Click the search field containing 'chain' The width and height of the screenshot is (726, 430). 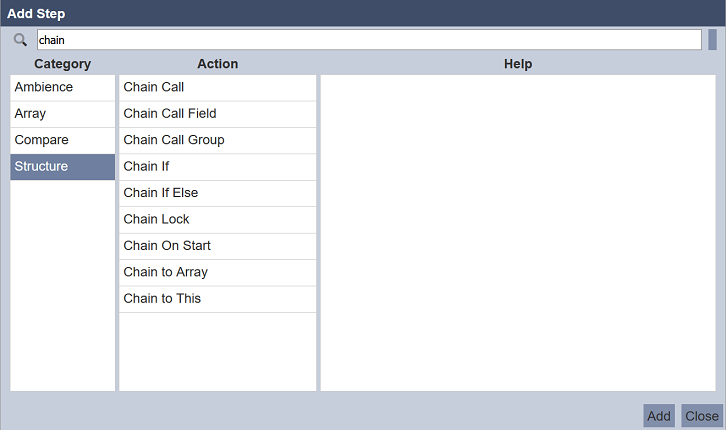click(x=368, y=39)
